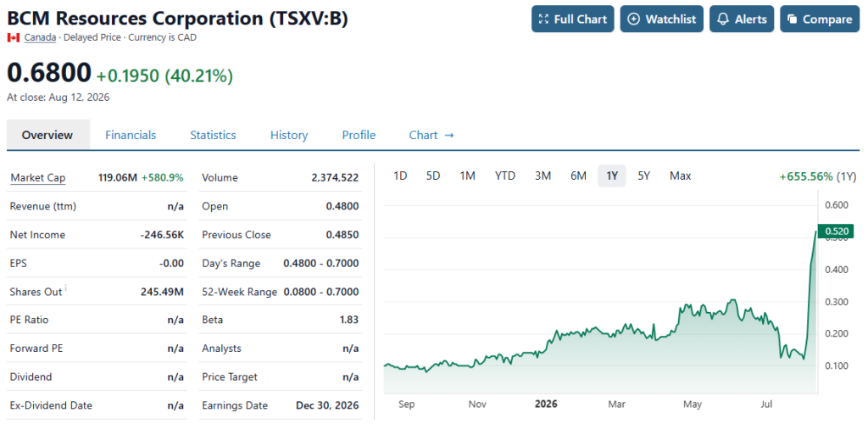Open the History tab

(289, 135)
